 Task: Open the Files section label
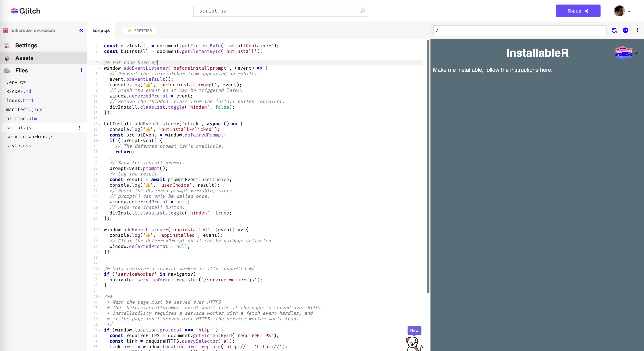(22, 70)
